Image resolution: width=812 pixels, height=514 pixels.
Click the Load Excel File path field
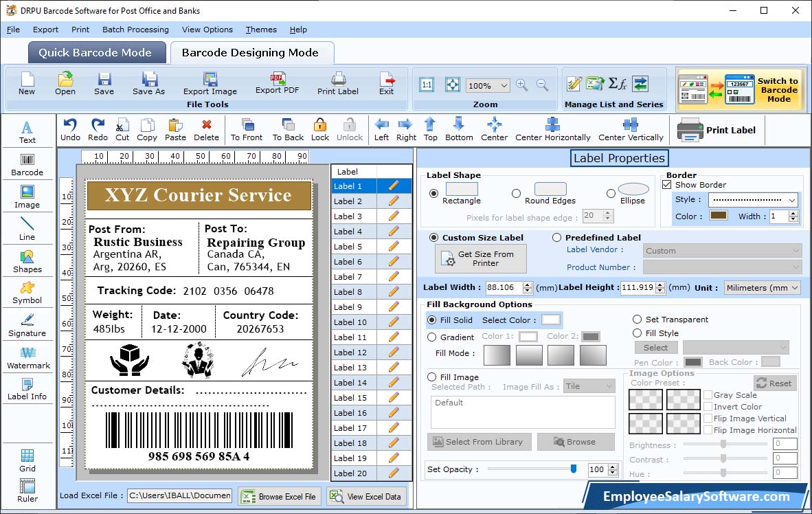tap(180, 495)
